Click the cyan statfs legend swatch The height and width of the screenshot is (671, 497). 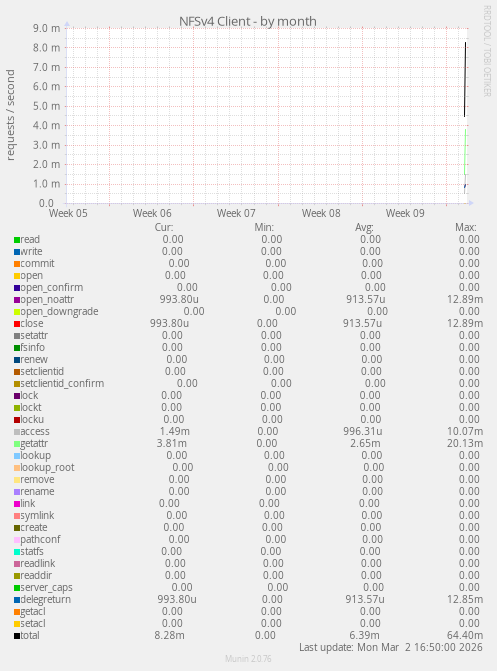(17, 552)
